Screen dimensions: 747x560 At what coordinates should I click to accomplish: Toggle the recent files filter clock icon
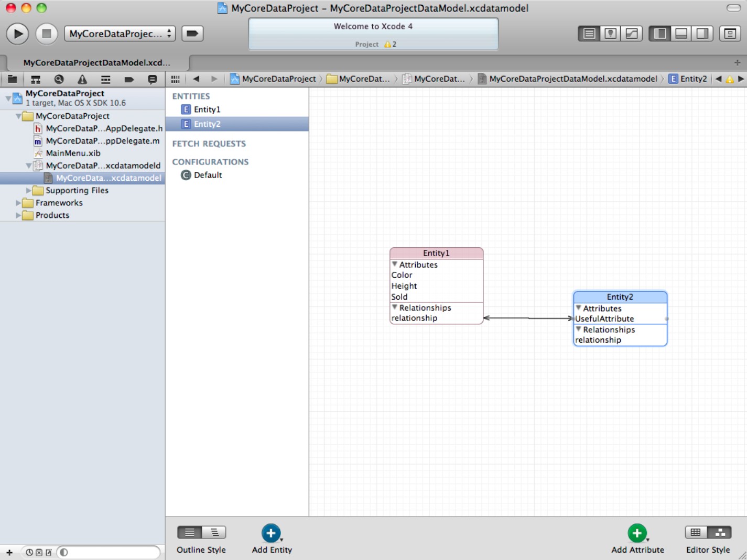click(x=29, y=552)
